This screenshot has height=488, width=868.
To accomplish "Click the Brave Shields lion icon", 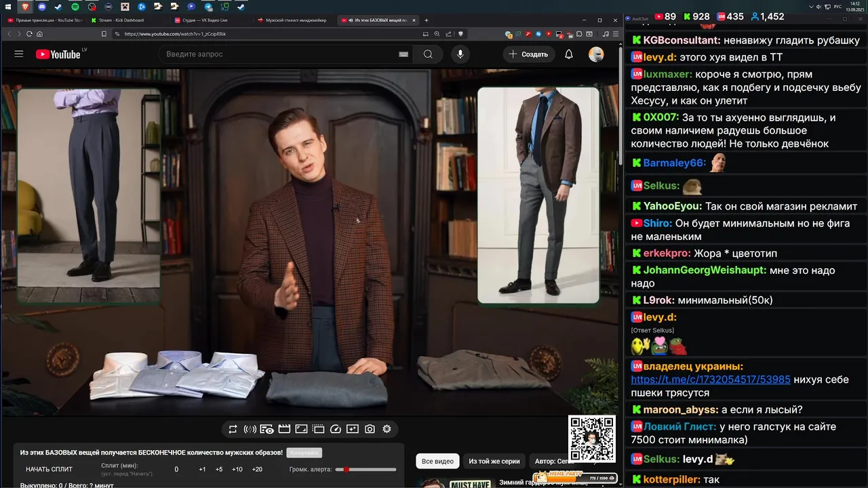I will (x=460, y=34).
